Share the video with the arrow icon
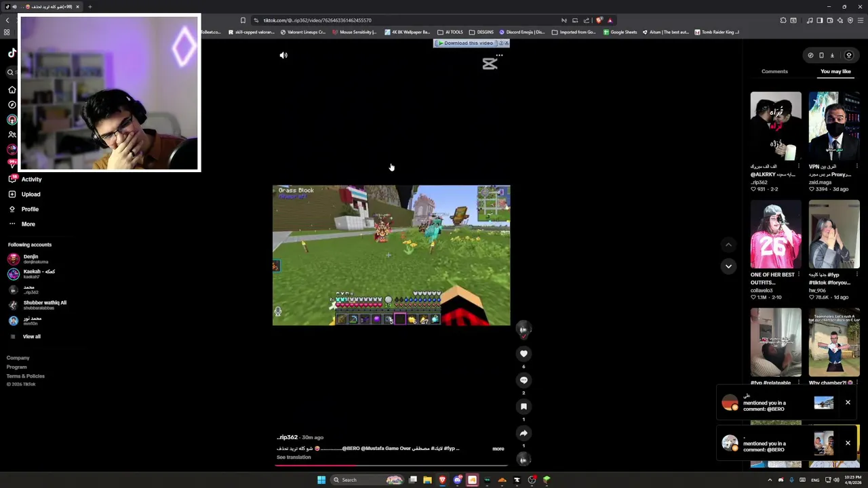Viewport: 868px width, 488px height. (524, 432)
